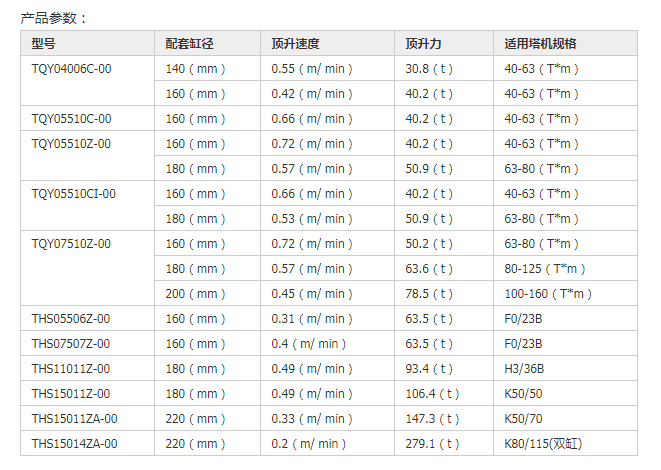661x470 pixels.
Task: Click the H3/36B tower crane cell
Action: [526, 369]
